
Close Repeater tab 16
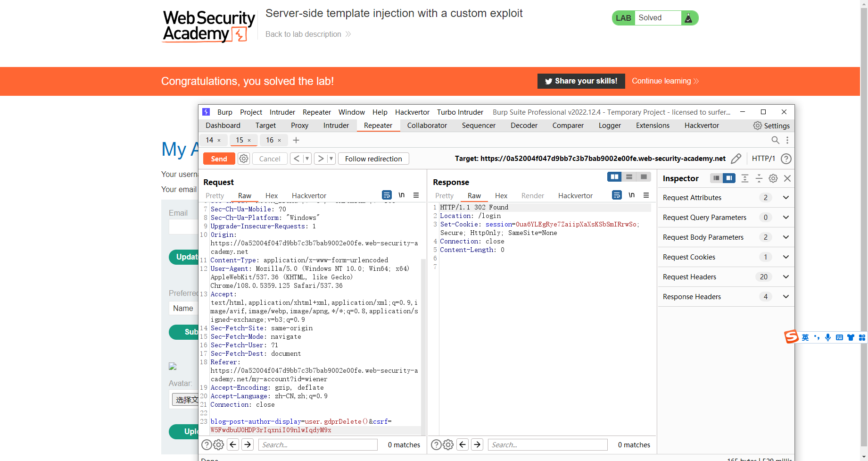(279, 140)
